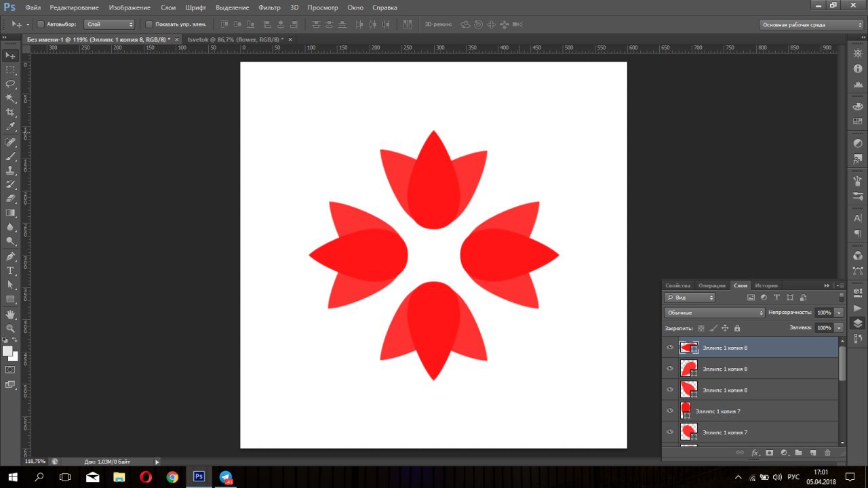Switch to the tsvetok document tab
Screen dimensions: 868x488
point(235,39)
